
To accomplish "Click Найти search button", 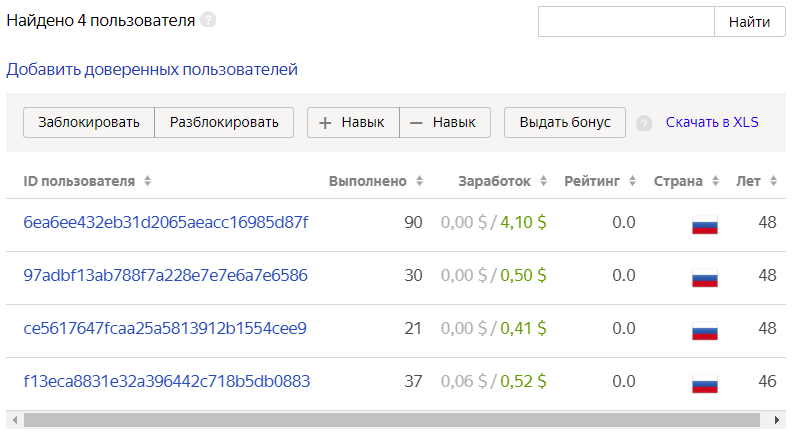I will click(749, 22).
